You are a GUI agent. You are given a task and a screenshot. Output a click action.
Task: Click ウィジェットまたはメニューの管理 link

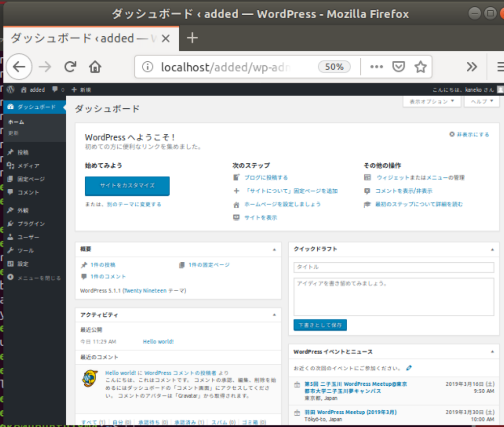[x=421, y=177]
